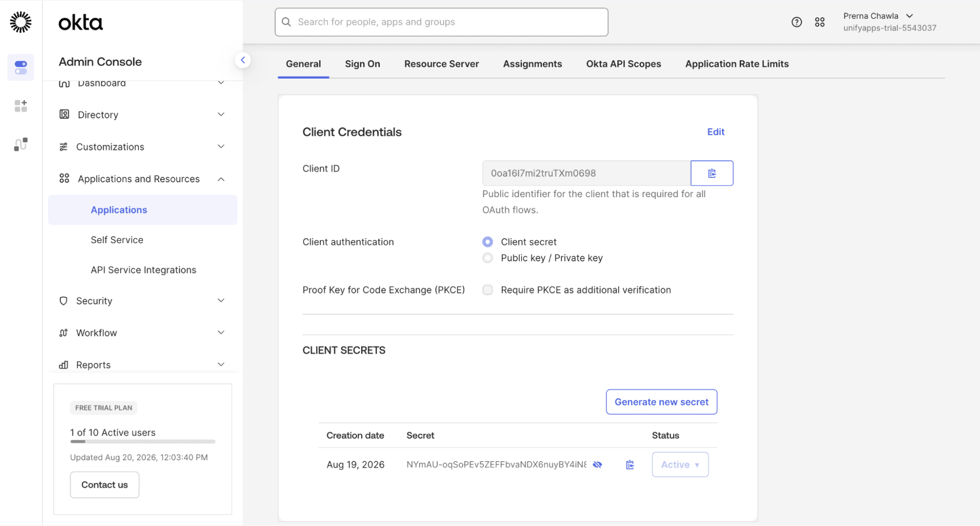This screenshot has height=526, width=980.
Task: Open the apps launcher icon in header
Action: click(x=820, y=22)
